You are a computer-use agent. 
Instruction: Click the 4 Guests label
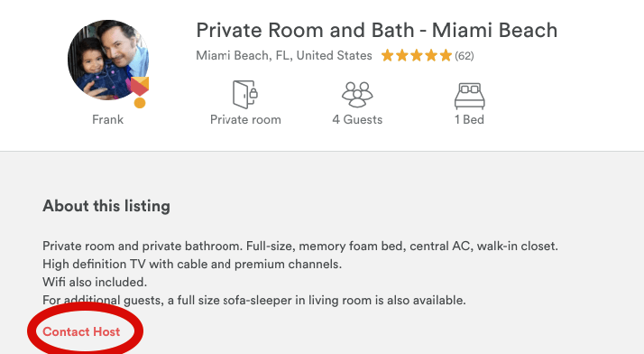point(357,119)
